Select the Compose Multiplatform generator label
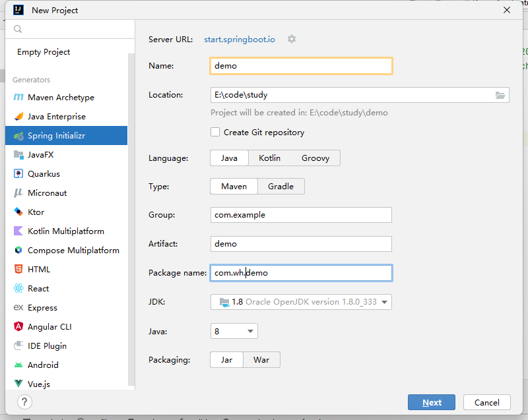The width and height of the screenshot is (528, 420). click(x=73, y=251)
